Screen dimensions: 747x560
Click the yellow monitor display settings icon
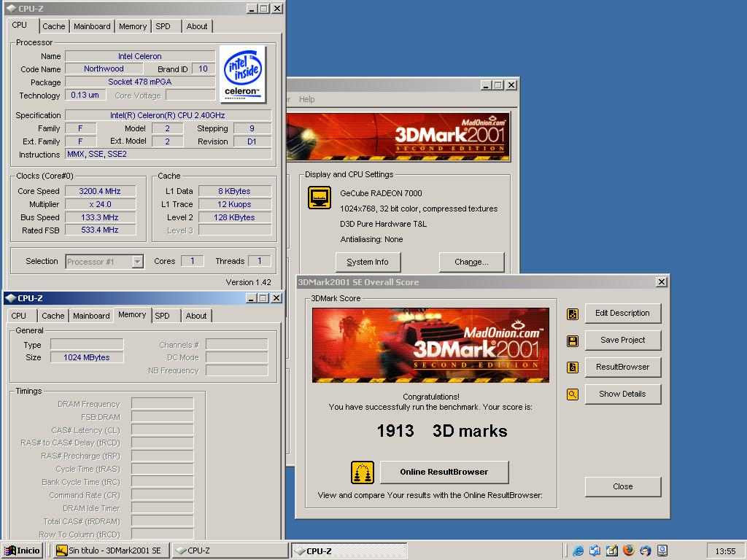pyautogui.click(x=320, y=198)
